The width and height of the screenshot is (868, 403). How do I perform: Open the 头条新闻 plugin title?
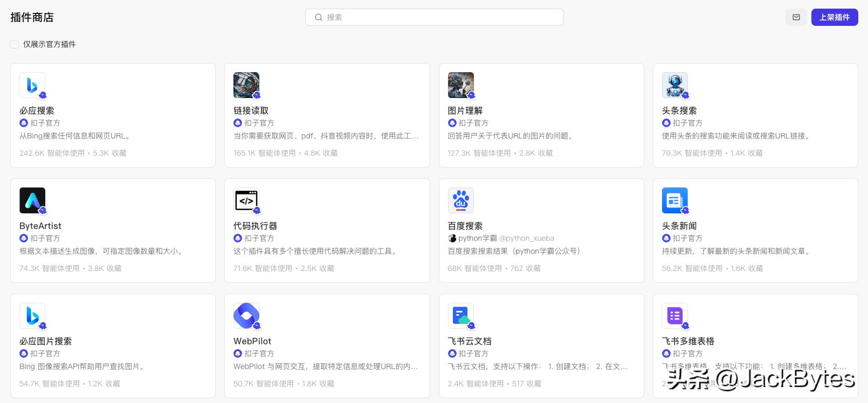[x=679, y=226]
